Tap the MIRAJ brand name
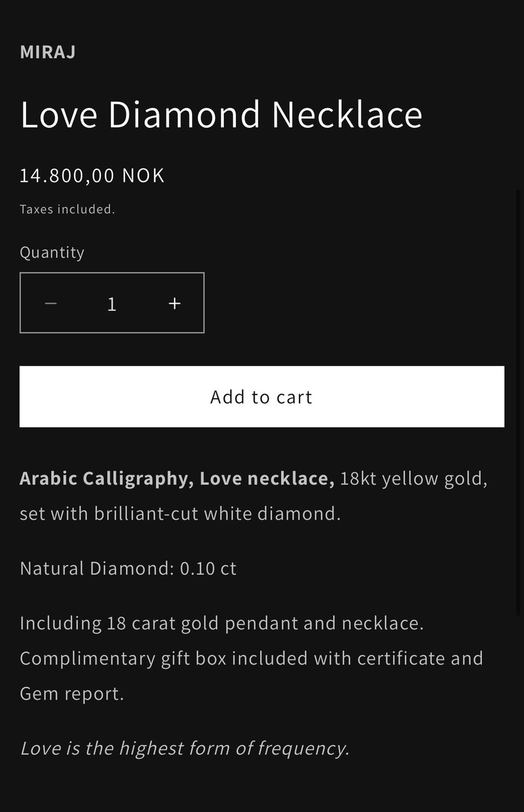The image size is (524, 812). pos(48,52)
